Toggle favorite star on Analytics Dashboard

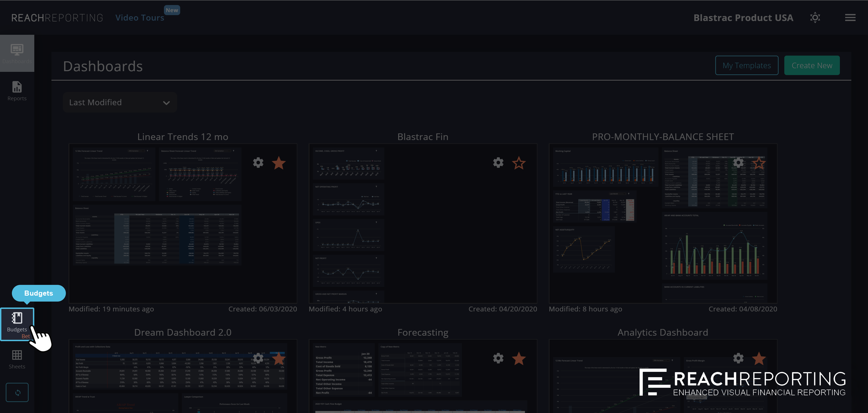[758, 359]
